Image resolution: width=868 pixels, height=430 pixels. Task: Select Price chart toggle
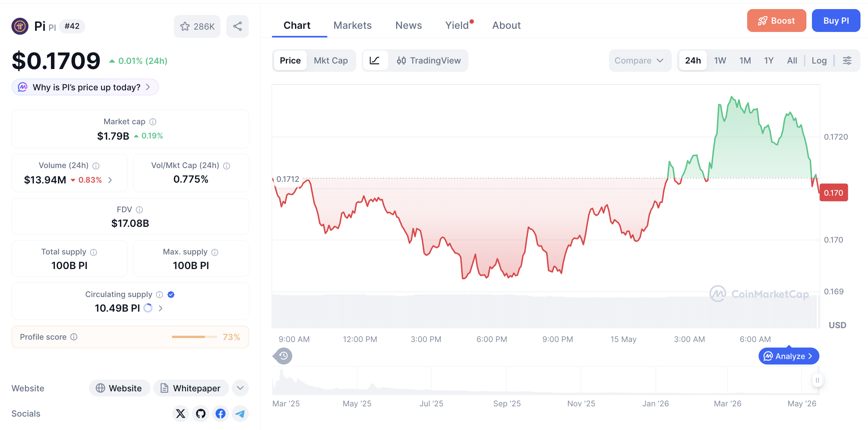click(290, 60)
